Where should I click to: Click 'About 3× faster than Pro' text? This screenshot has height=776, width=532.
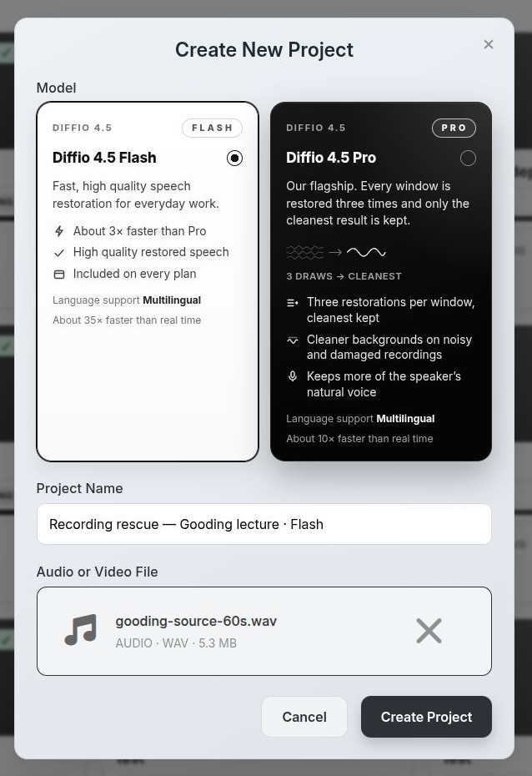tap(139, 231)
